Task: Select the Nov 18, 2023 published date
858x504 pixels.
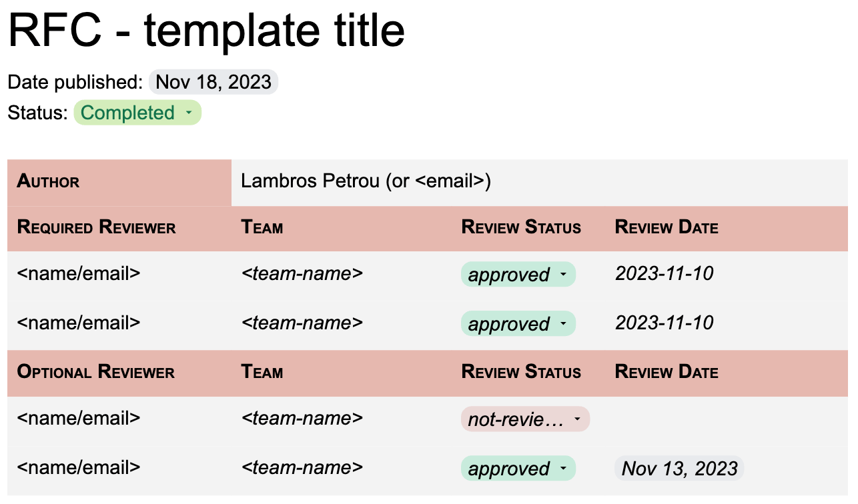Action: pos(213,82)
